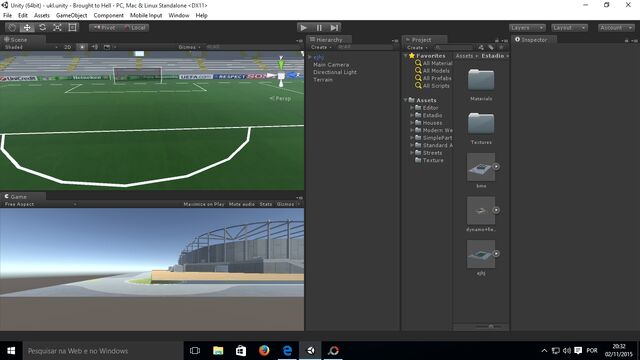Select the Rotate tool

point(42,27)
